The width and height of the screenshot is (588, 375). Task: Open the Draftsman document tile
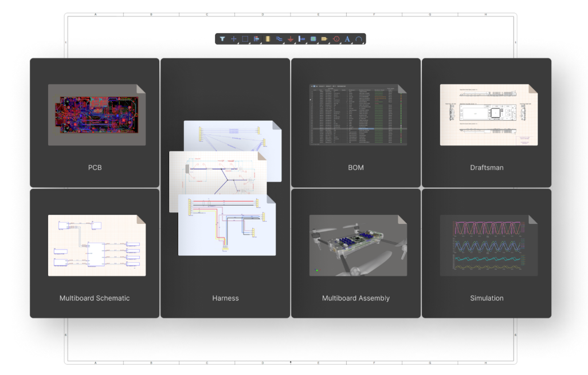coord(487,123)
